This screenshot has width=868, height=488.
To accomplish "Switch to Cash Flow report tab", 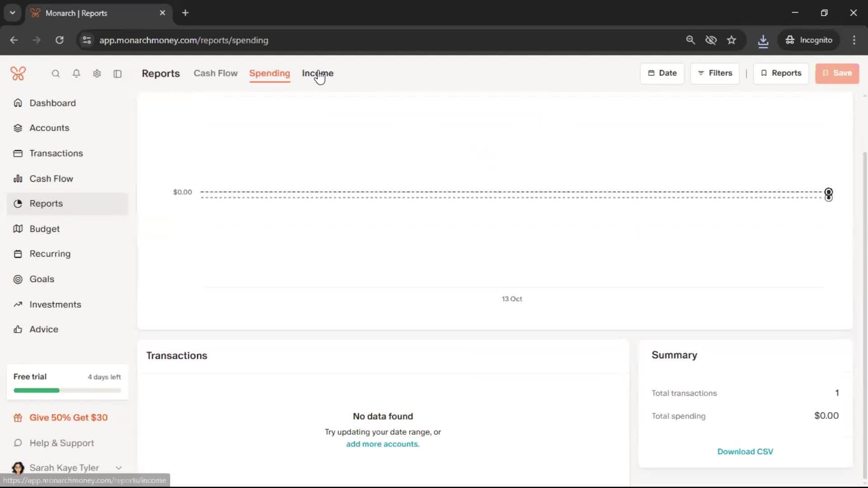I will click(215, 73).
